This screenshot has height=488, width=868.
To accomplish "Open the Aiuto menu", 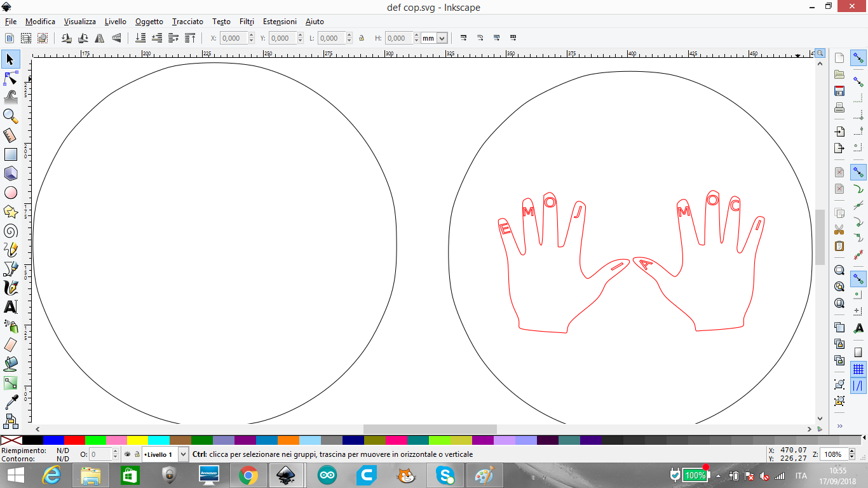I will coord(315,22).
